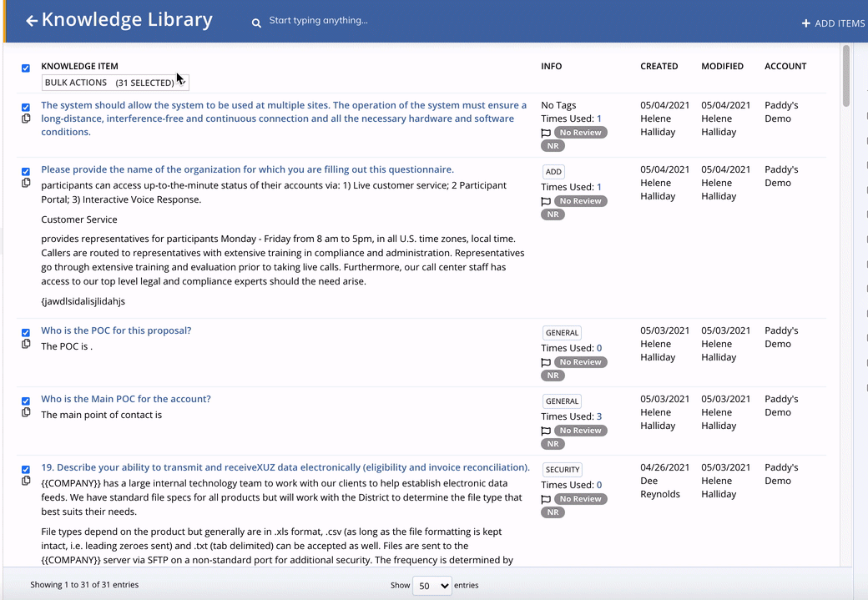Viewport: 868px width, 600px height.
Task: Sort by INFO column header
Action: coord(552,66)
